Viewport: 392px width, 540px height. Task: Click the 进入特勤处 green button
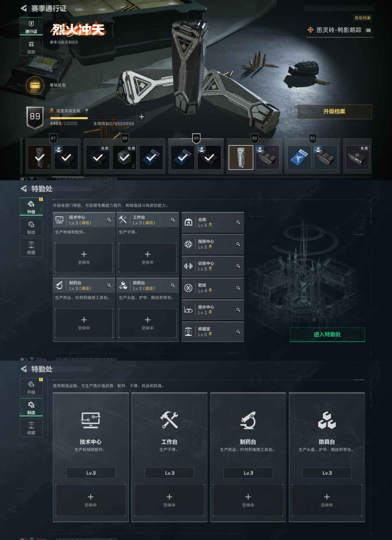327,335
